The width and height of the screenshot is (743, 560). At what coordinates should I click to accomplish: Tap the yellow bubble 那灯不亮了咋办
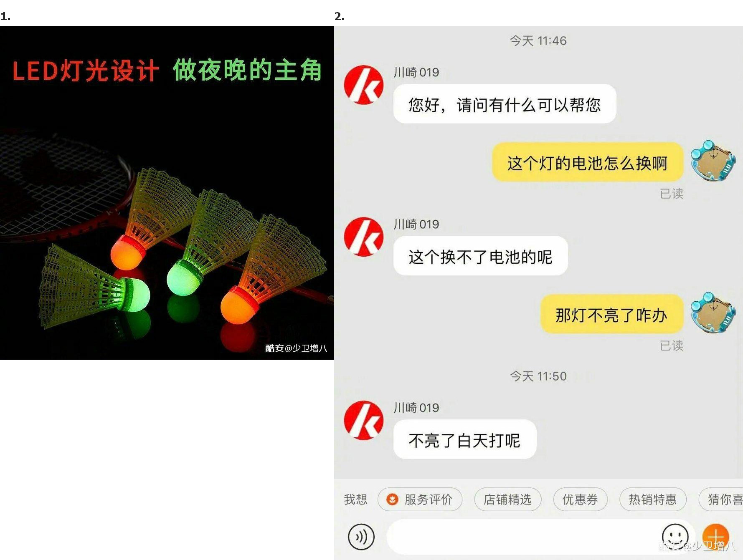(x=612, y=314)
